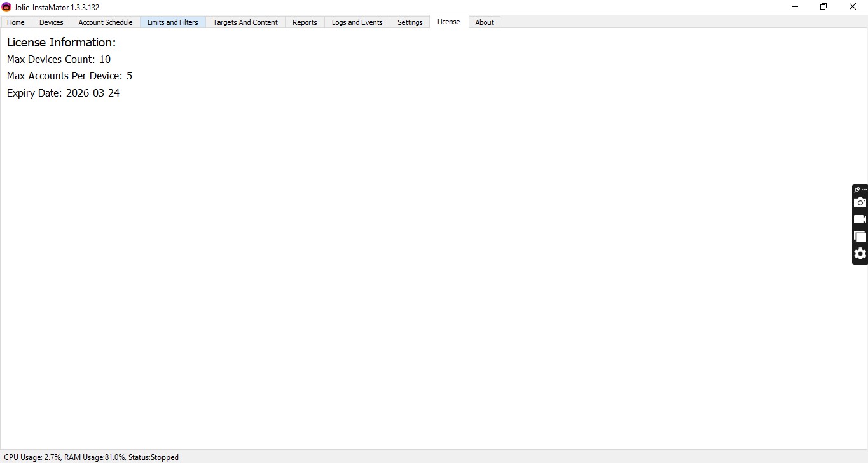868x463 pixels.
Task: View the Reports tab
Action: coord(305,22)
